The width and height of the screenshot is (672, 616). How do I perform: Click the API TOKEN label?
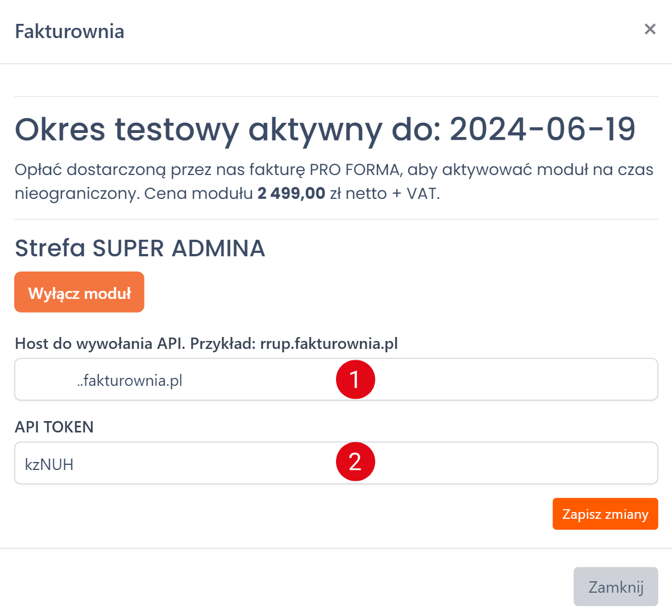54,427
